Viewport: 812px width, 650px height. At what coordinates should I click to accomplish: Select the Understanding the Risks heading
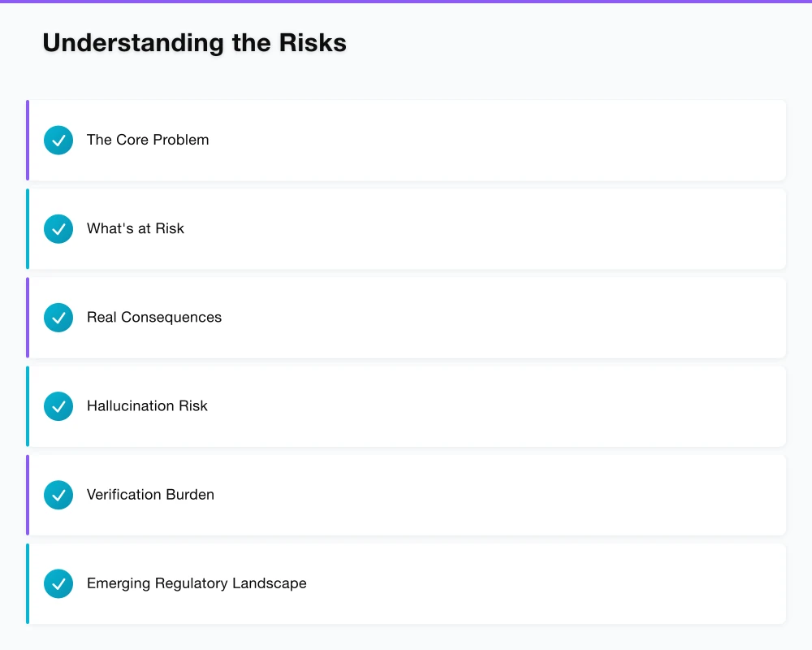click(x=195, y=42)
